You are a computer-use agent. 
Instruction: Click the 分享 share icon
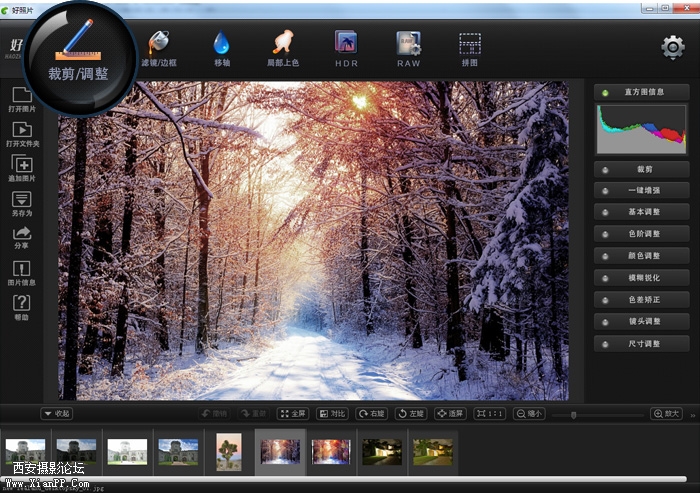pos(22,238)
